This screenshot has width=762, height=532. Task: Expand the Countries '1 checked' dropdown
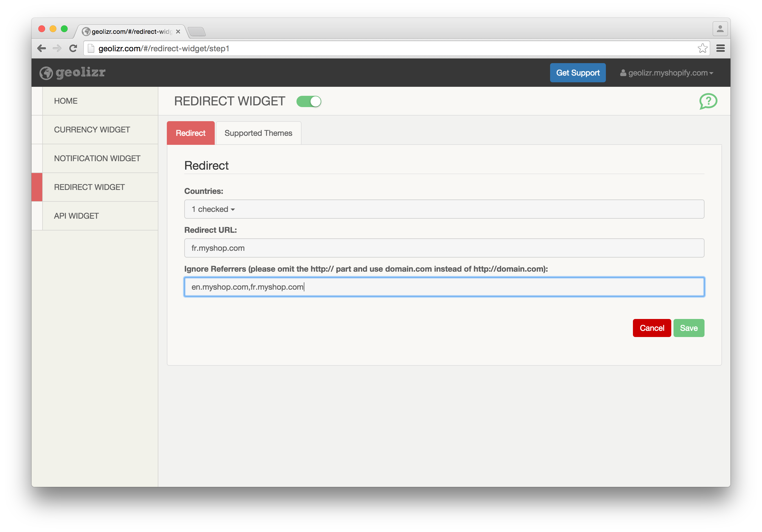(213, 209)
